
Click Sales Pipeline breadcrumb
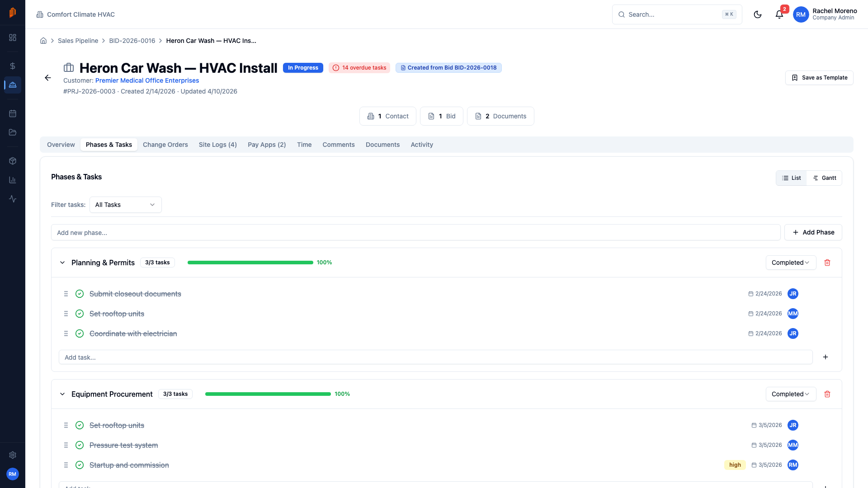point(78,41)
